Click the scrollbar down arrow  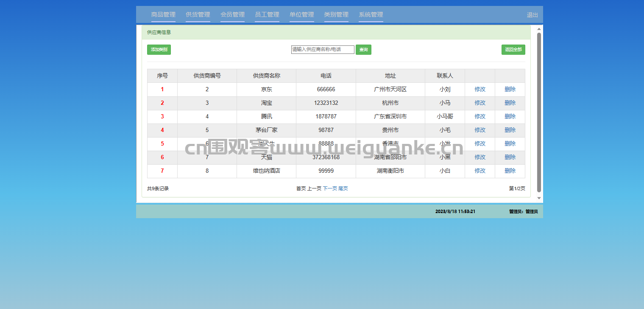pyautogui.click(x=539, y=198)
